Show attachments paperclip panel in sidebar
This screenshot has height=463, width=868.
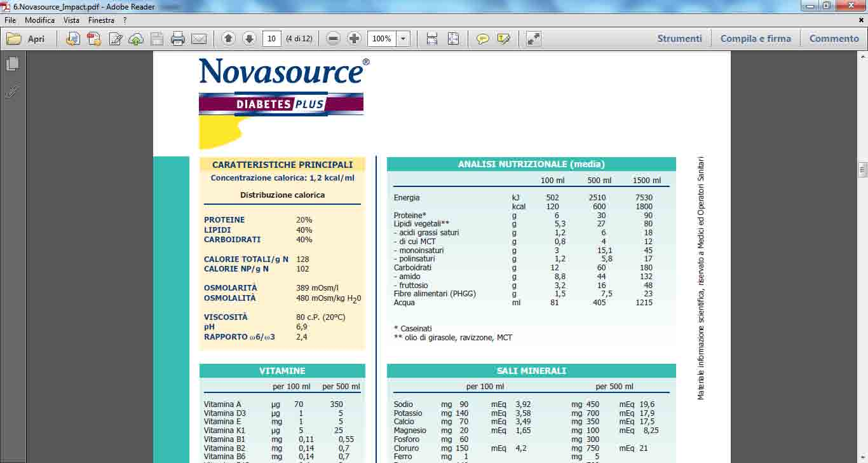pyautogui.click(x=12, y=92)
